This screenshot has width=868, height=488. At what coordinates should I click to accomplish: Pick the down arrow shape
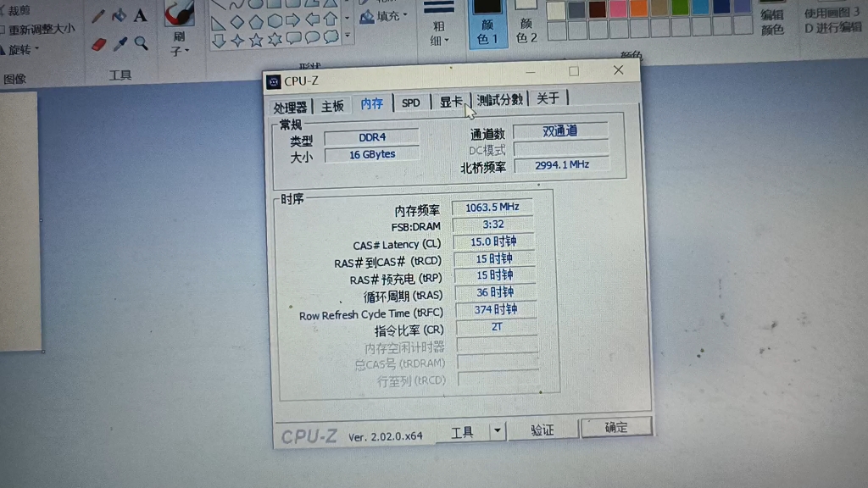220,41
